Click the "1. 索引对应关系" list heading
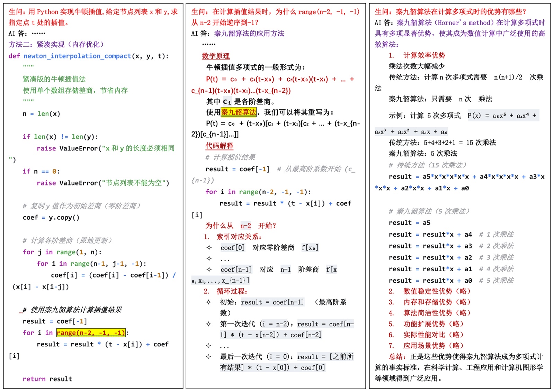This screenshot has width=554, height=392. coord(233,237)
